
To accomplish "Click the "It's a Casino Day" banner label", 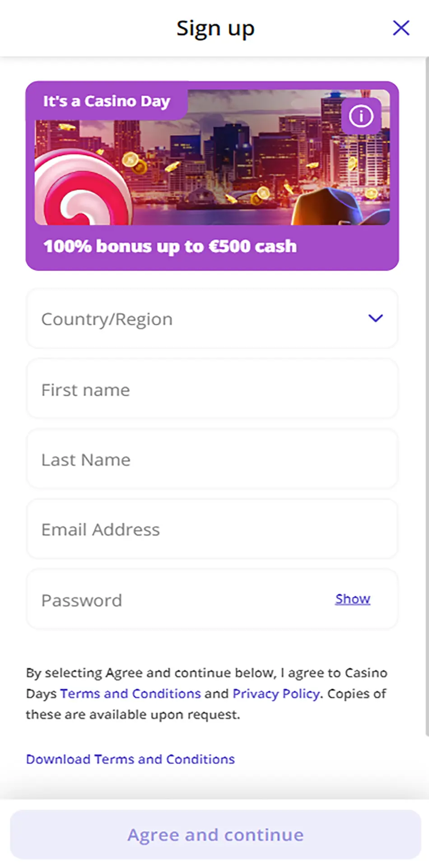I will (107, 101).
